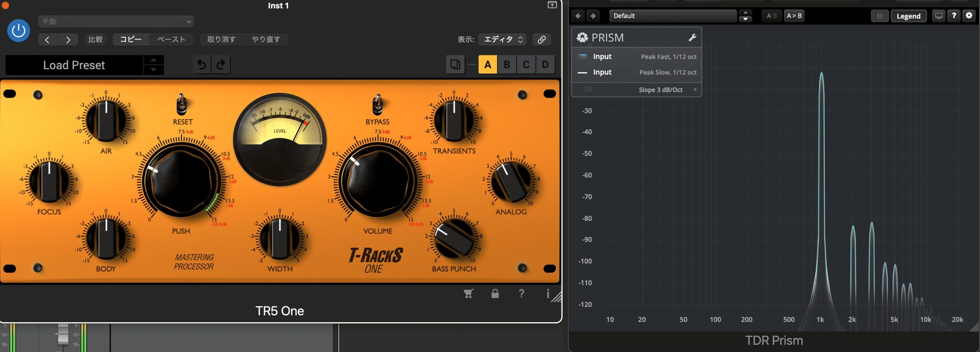980x352 pixels.
Task: Click the Legend button
Action: point(908,16)
